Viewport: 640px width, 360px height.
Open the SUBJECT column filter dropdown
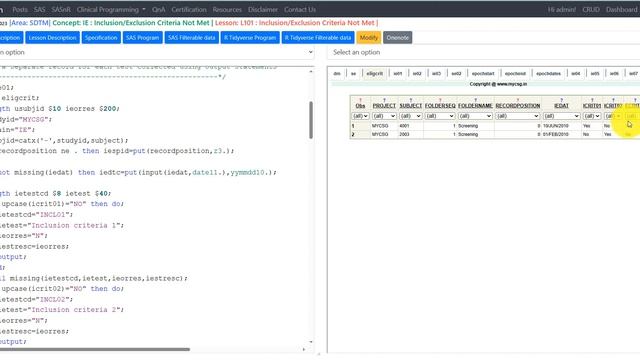pyautogui.click(x=411, y=116)
